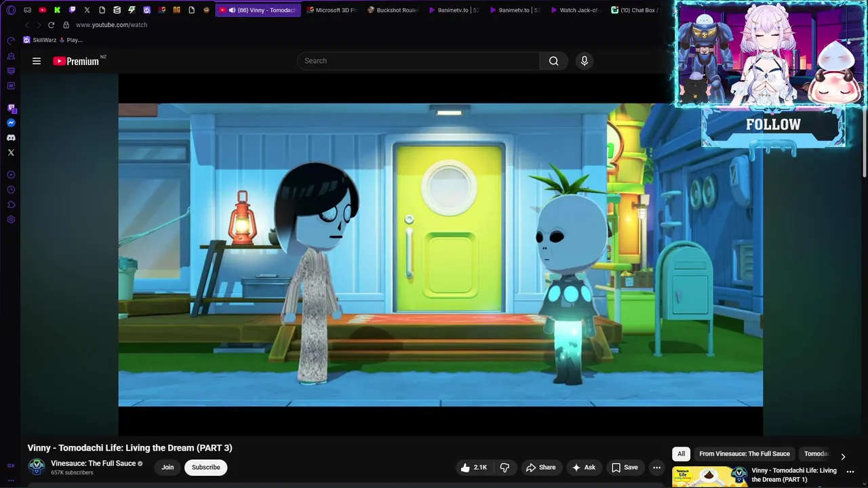Open the Vinesauce: The Full Sauce channel name

tap(94, 464)
